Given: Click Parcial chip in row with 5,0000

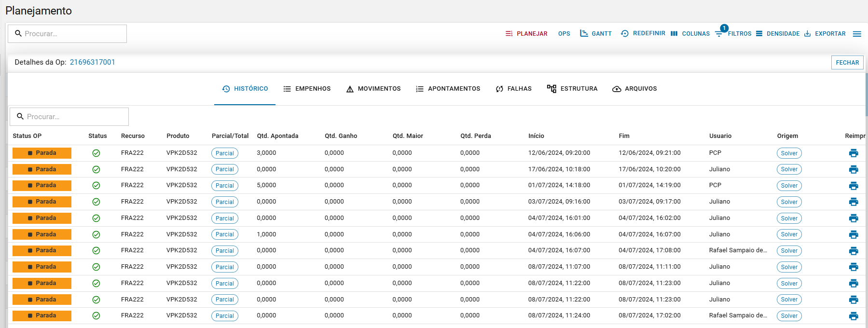Looking at the screenshot, I should point(225,186).
